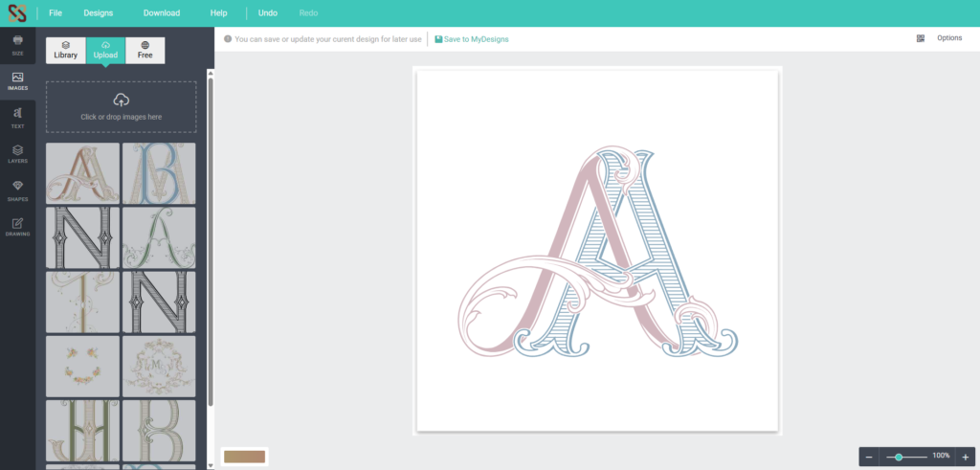This screenshot has width=980, height=470.
Task: Switch to the Library tab
Action: tap(66, 50)
